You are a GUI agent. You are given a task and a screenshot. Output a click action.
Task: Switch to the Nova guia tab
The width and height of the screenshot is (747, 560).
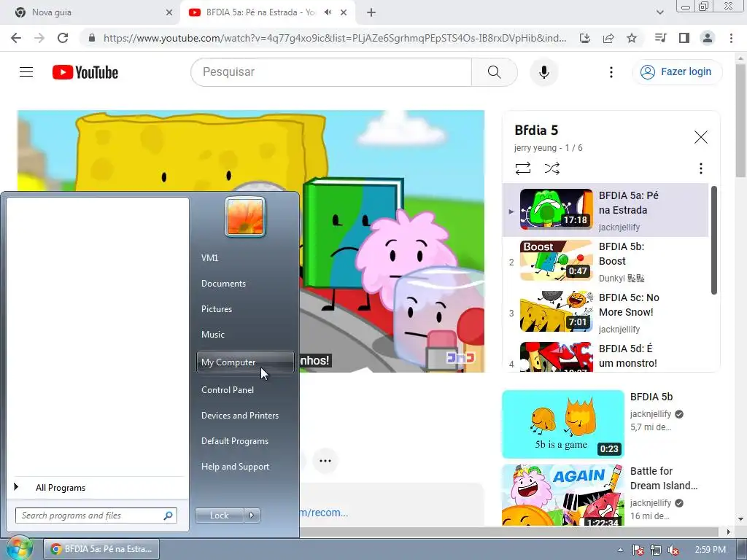click(90, 12)
